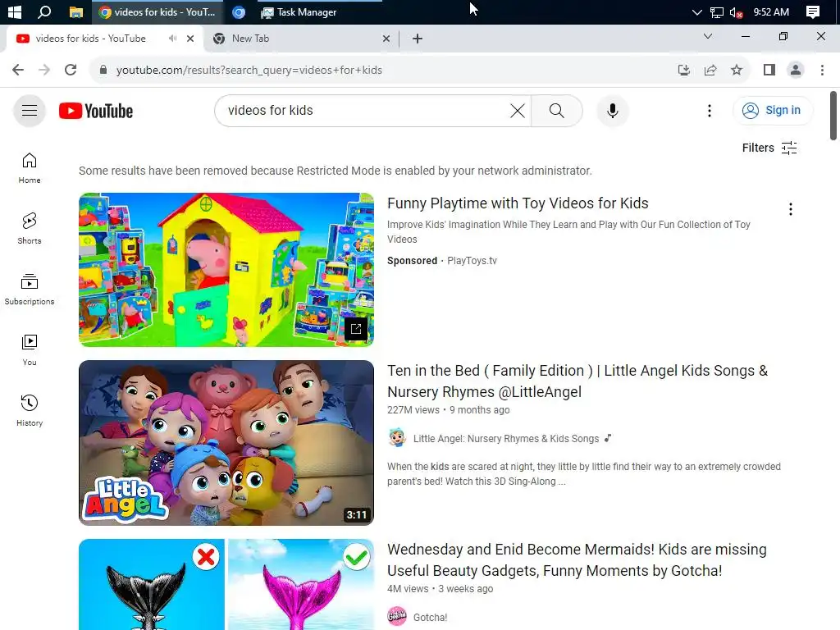This screenshot has height=630, width=840.
Task: Click external link icon on Peppa thumbnail
Action: (x=356, y=329)
